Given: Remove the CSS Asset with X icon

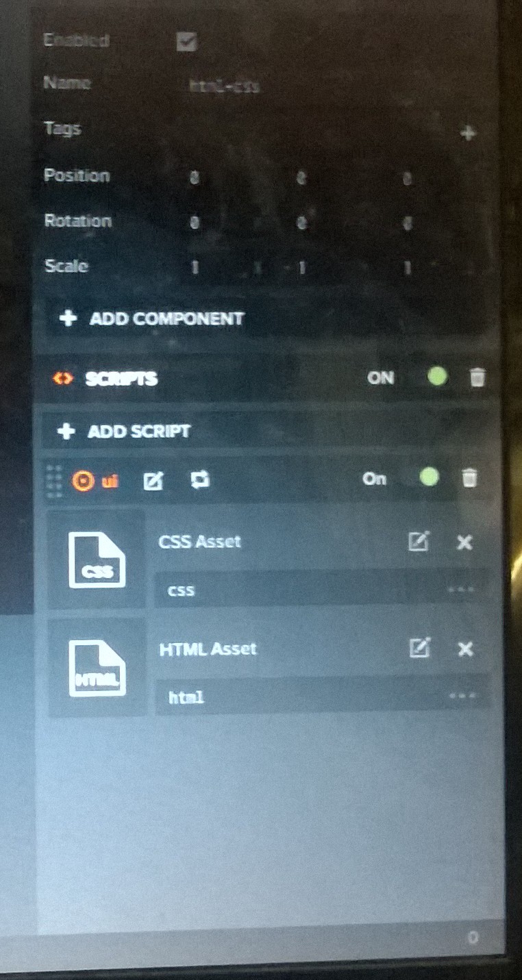Looking at the screenshot, I should pos(464,542).
